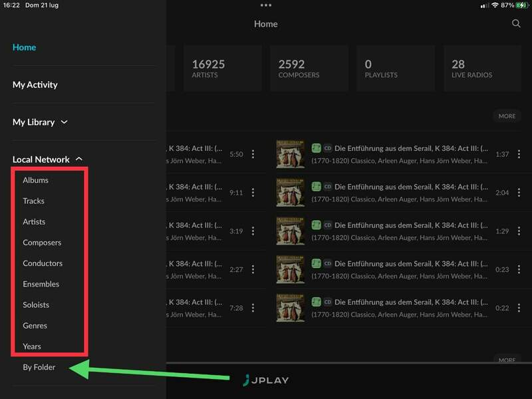
Task: Play the Die Entführung track lasting 2:04
Action: coord(399,192)
